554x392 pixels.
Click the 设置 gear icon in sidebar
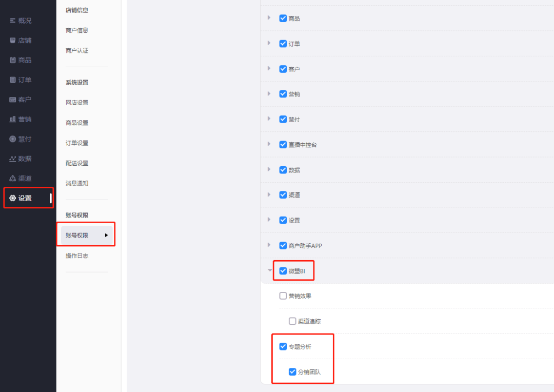tap(12, 198)
